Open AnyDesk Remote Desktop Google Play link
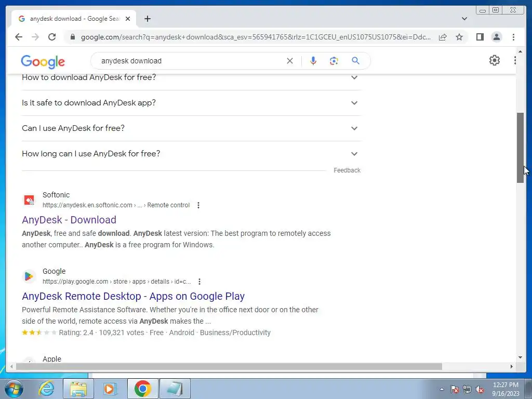The height and width of the screenshot is (399, 532). (134, 296)
